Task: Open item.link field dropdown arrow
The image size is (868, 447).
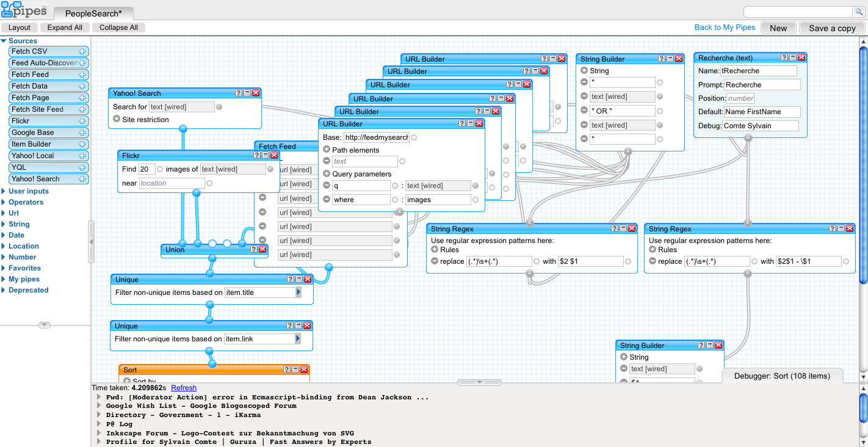Action: click(298, 339)
